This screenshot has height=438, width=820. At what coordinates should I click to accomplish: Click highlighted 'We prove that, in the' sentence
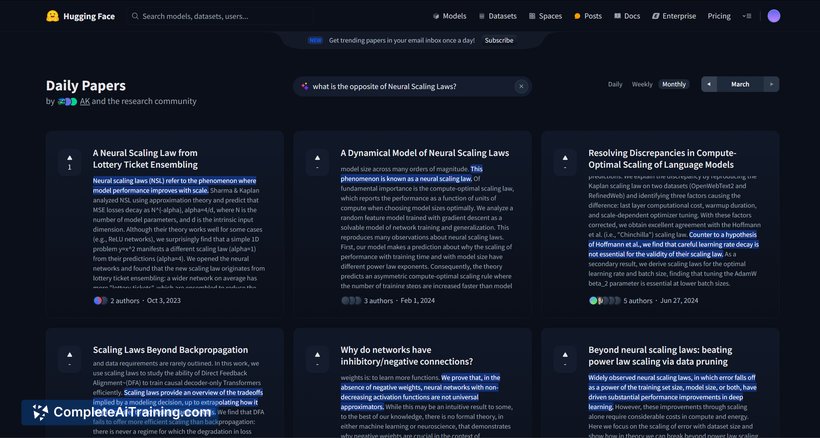(x=420, y=392)
